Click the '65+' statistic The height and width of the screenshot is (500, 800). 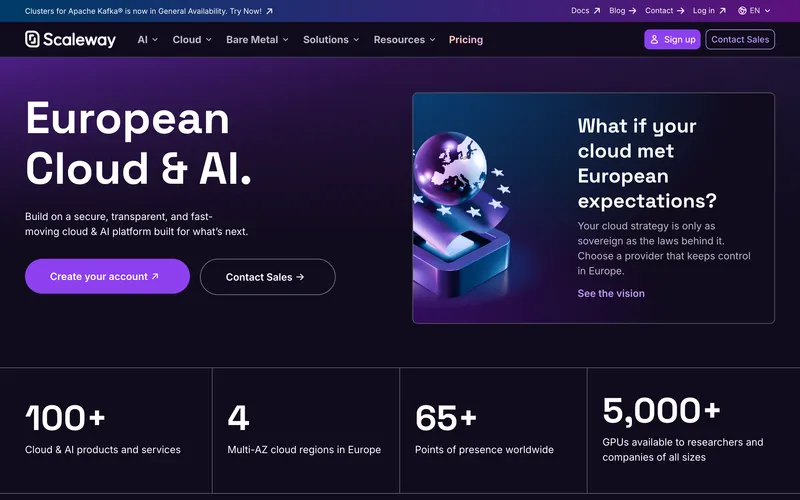(446, 418)
